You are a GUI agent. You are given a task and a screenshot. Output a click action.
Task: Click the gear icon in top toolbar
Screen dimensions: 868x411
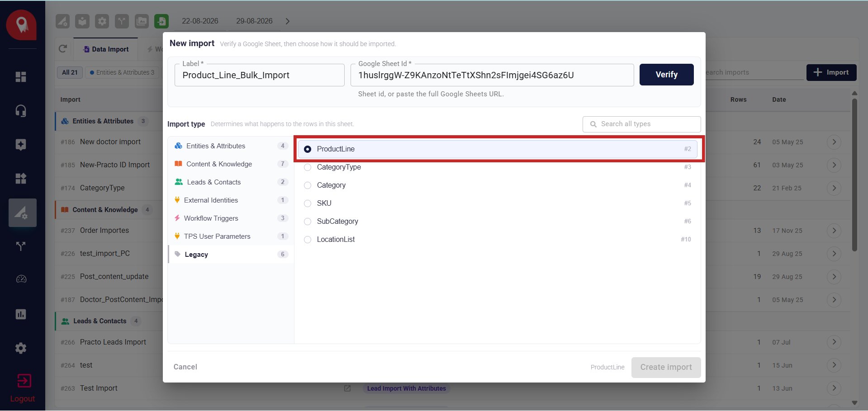[x=102, y=21]
